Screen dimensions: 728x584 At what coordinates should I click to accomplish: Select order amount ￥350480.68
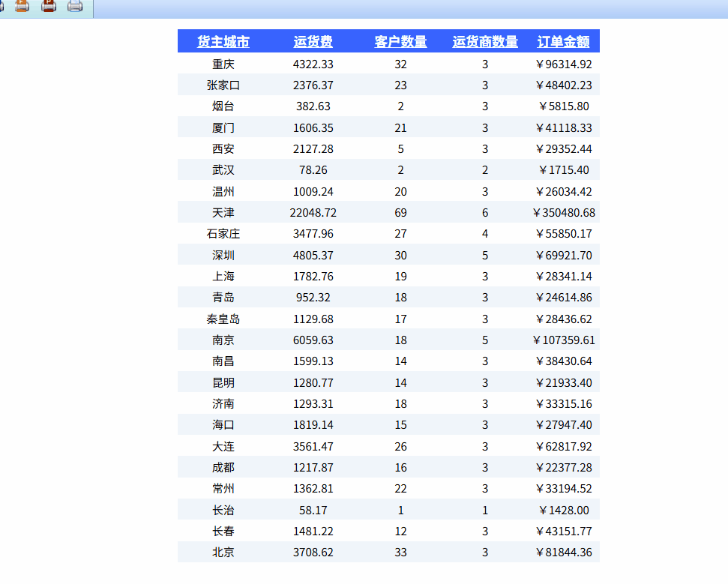pyautogui.click(x=564, y=213)
